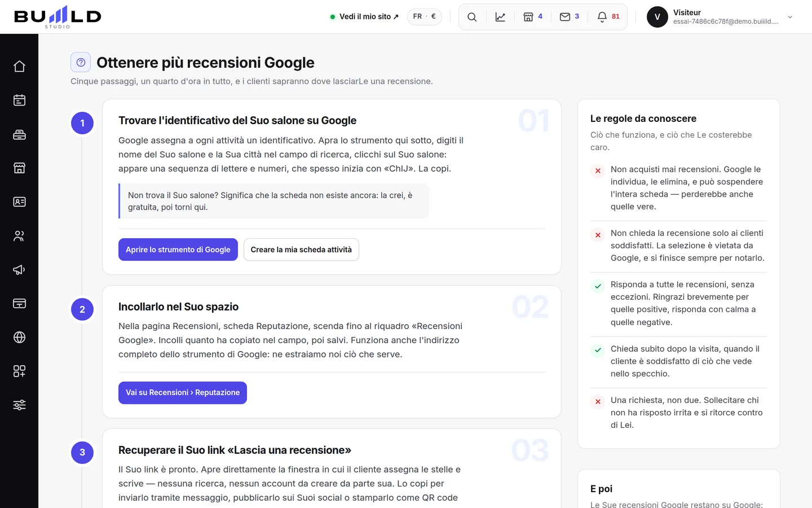Screen dimensions: 812x508
Task: Click rule 'Non acquisti mai recensioni'
Action: [x=679, y=188]
